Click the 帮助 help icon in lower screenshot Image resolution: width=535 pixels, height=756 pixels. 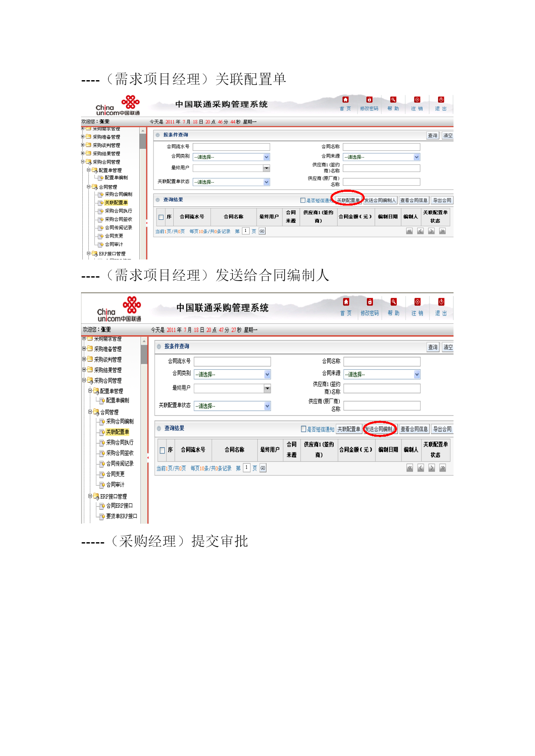point(394,302)
